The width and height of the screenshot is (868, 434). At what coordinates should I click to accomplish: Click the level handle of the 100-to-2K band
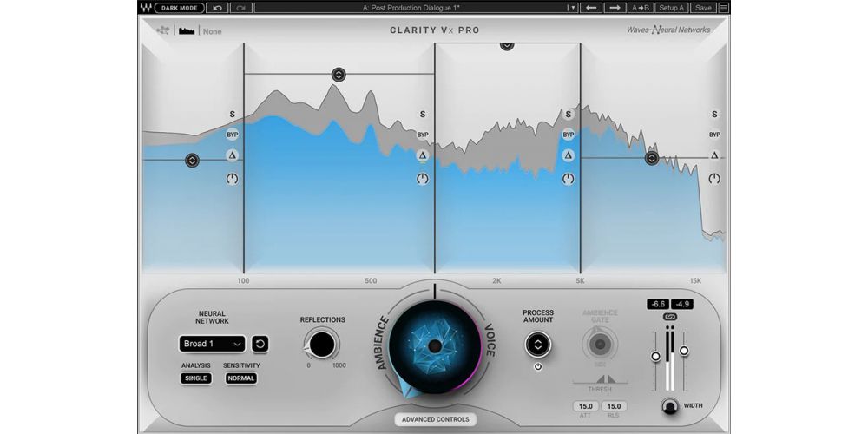tap(339, 74)
